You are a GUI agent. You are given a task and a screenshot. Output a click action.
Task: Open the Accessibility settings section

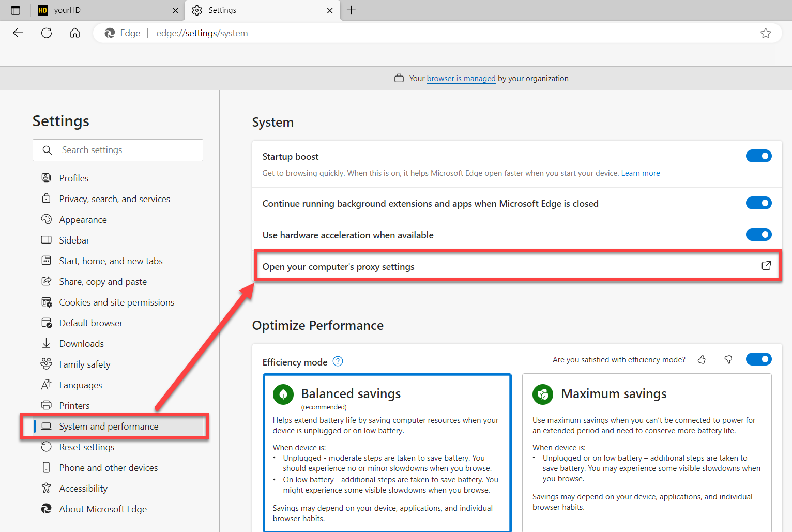click(x=83, y=488)
